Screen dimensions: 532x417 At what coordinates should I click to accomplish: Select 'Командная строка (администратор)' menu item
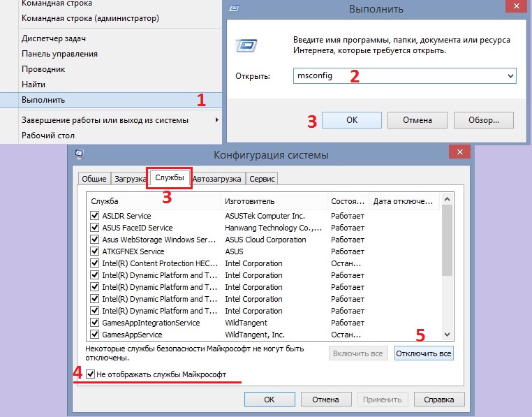click(90, 18)
